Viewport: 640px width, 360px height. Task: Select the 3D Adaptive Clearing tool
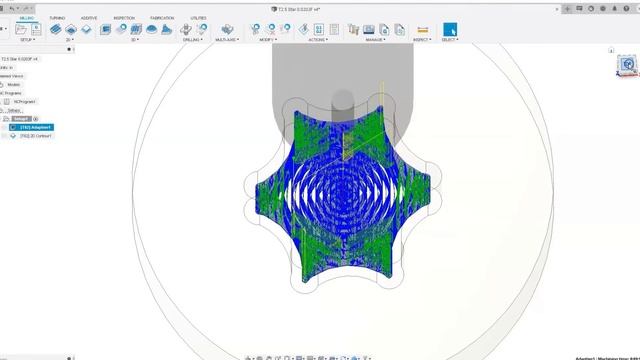106,29
